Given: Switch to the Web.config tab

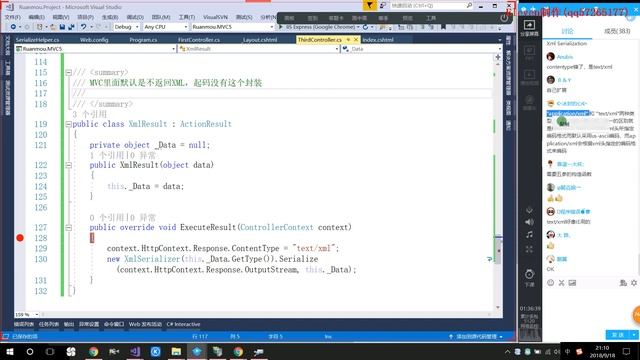Looking at the screenshot, I should 94,40.
